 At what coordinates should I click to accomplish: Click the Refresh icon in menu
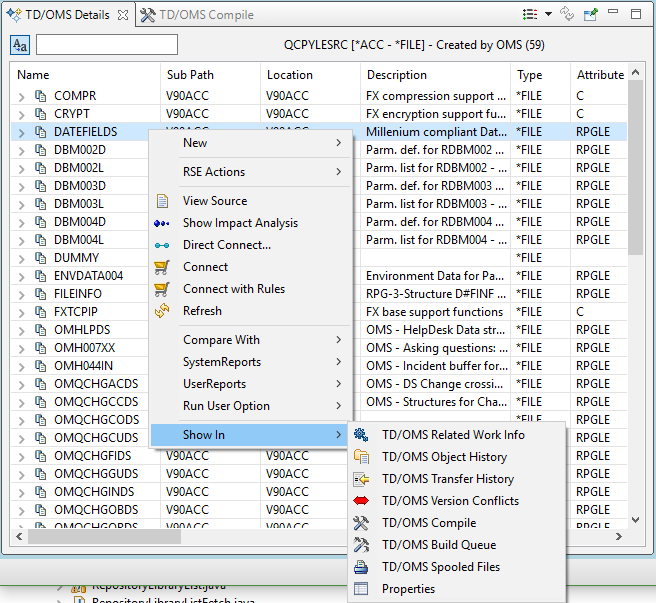162,311
